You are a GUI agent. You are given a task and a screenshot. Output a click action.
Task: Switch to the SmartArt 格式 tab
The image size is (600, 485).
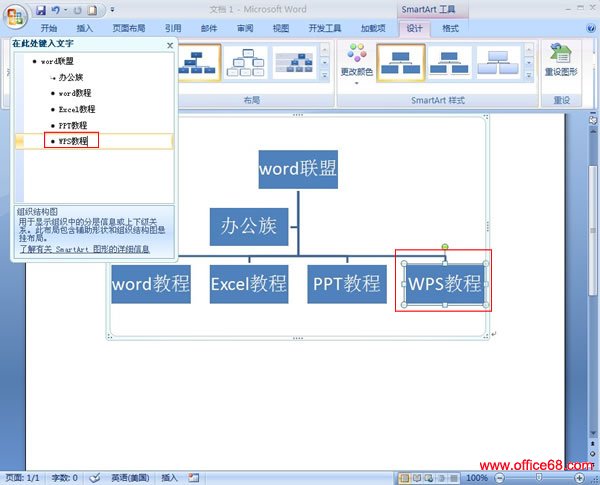tap(450, 28)
